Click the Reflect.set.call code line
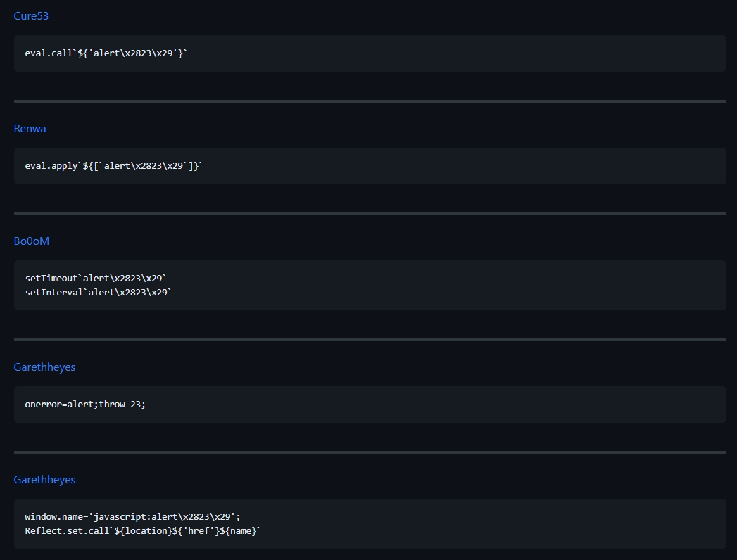The height and width of the screenshot is (560, 737). tap(143, 530)
